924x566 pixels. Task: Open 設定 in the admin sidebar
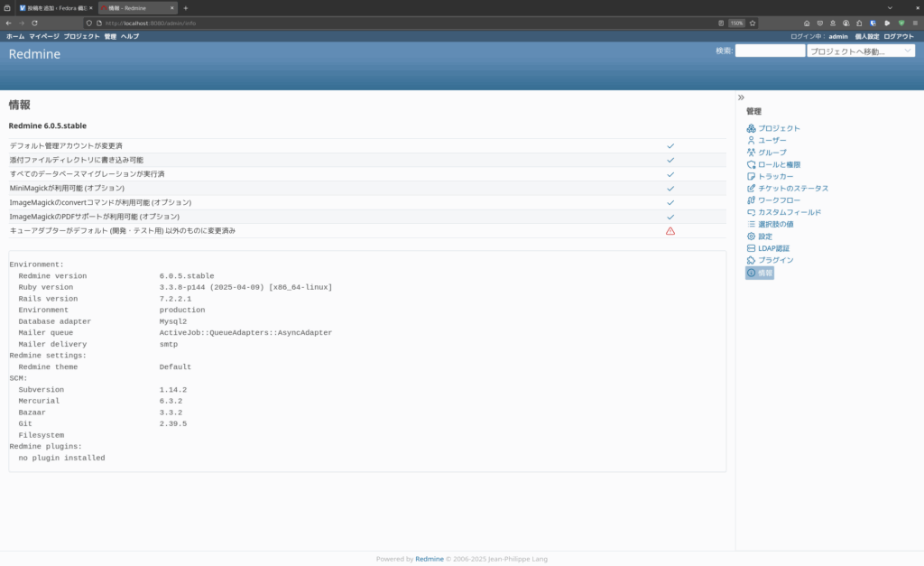(x=759, y=237)
